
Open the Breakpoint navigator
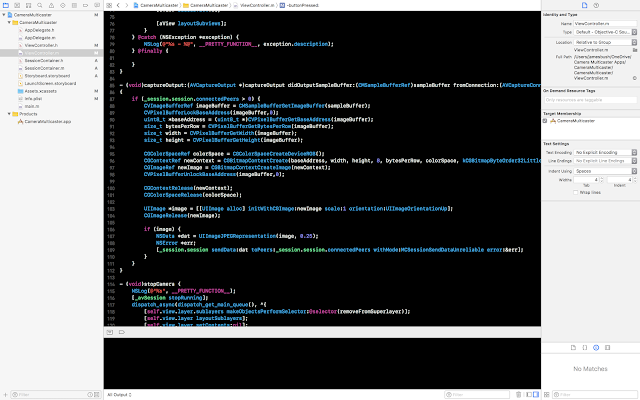[x=86, y=5]
